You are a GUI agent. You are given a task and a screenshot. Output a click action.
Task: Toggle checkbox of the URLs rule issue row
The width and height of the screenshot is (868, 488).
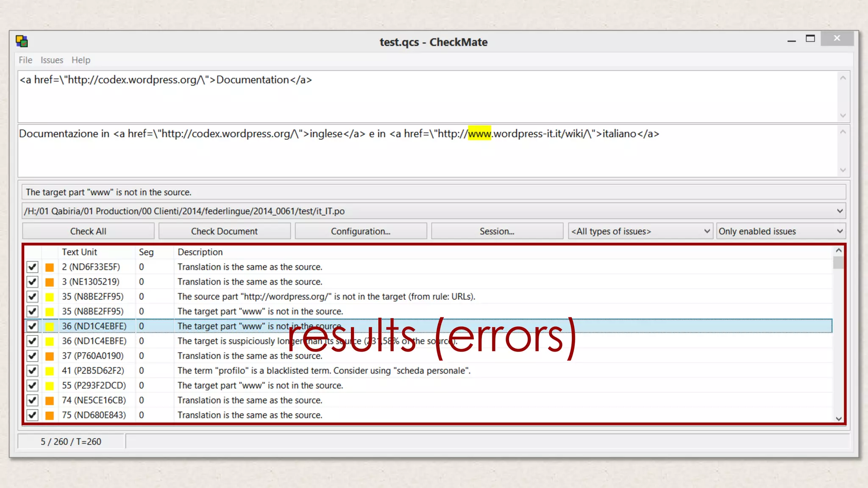(x=32, y=297)
